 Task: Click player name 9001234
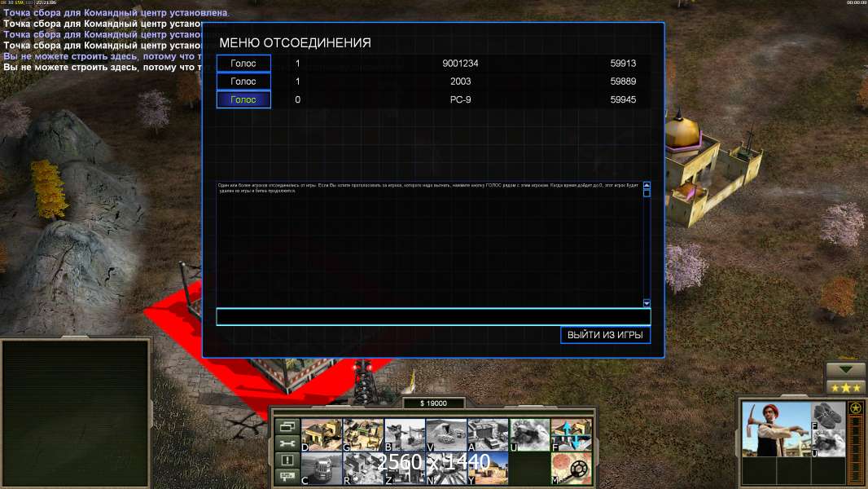460,63
